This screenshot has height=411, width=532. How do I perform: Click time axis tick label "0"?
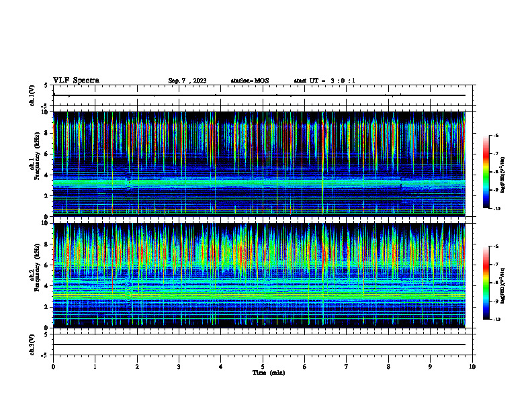tap(53, 367)
